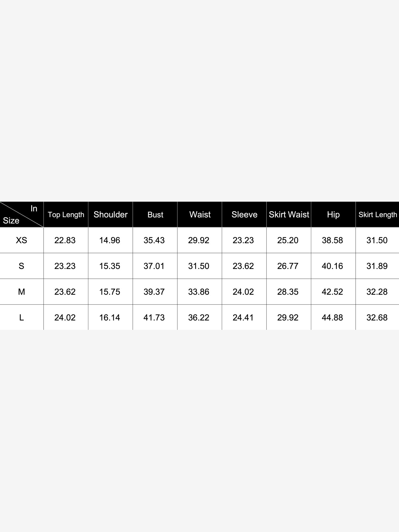Select the Shoulder column header
Viewport: 399px width, 532px height.
click(x=110, y=214)
